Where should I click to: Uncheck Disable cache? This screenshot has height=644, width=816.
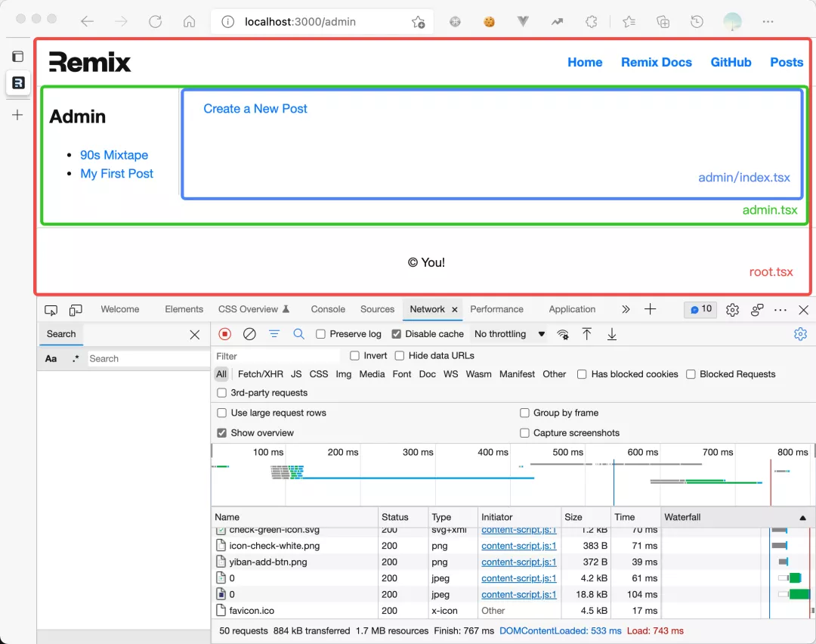click(x=396, y=333)
